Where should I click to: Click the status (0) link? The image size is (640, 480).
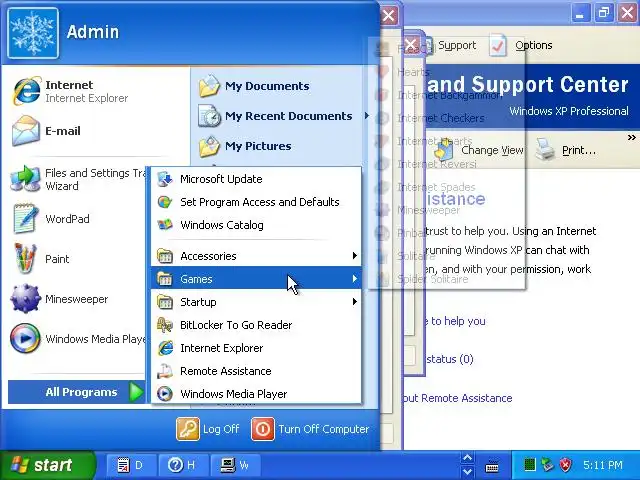click(449, 359)
